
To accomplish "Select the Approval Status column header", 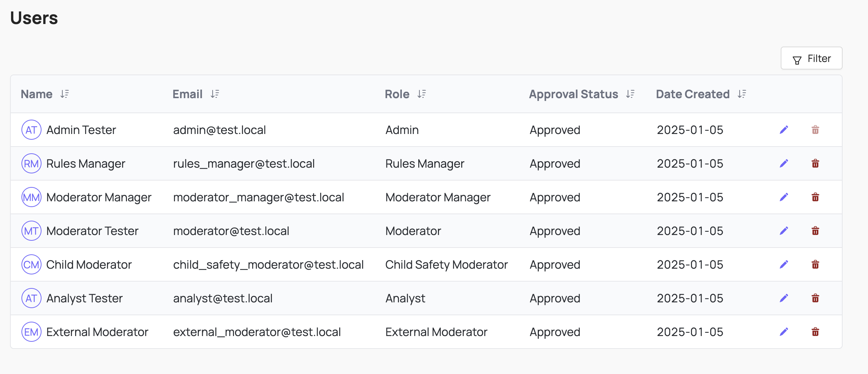I will coord(573,94).
